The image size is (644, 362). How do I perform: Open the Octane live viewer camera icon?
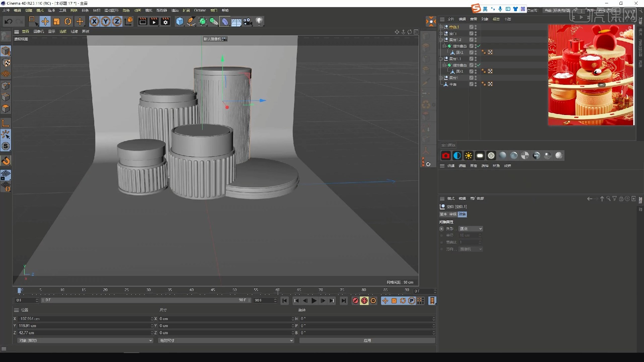(446, 156)
